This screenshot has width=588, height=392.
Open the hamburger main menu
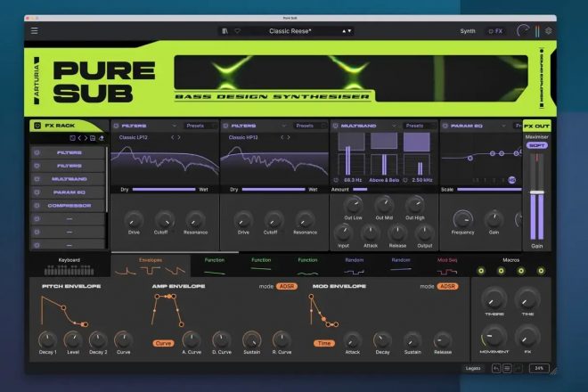tap(34, 31)
